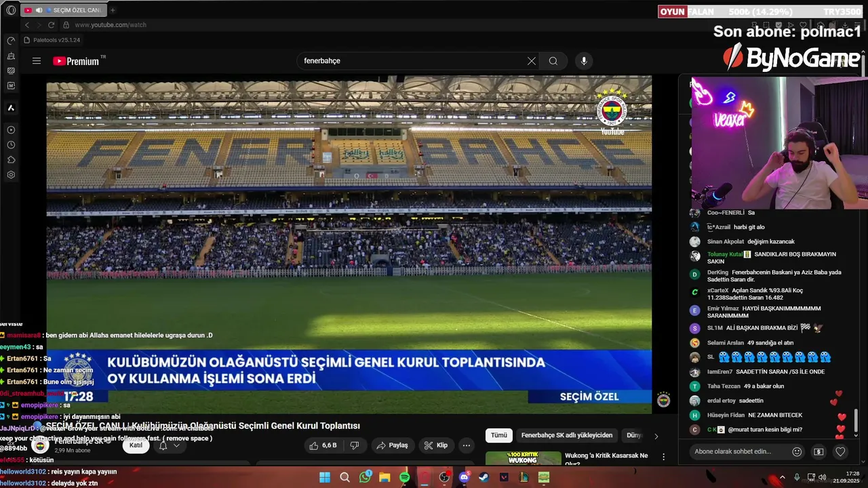Viewport: 868px width, 488px height.
Task: Open Extensions cube icon in sidebar
Action: click(11, 160)
